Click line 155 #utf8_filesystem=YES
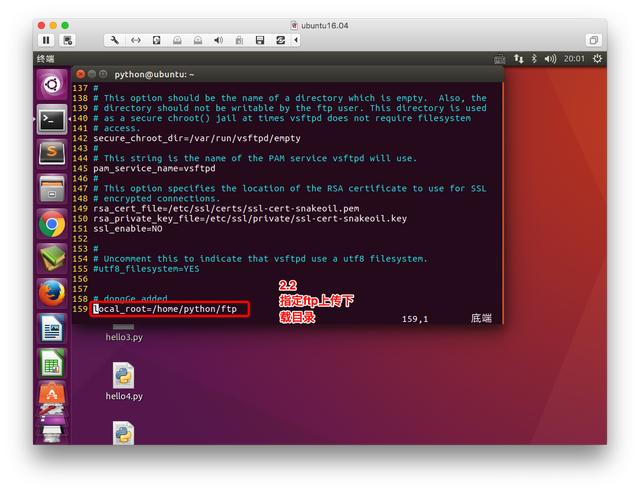The image size is (640, 492). 146,269
